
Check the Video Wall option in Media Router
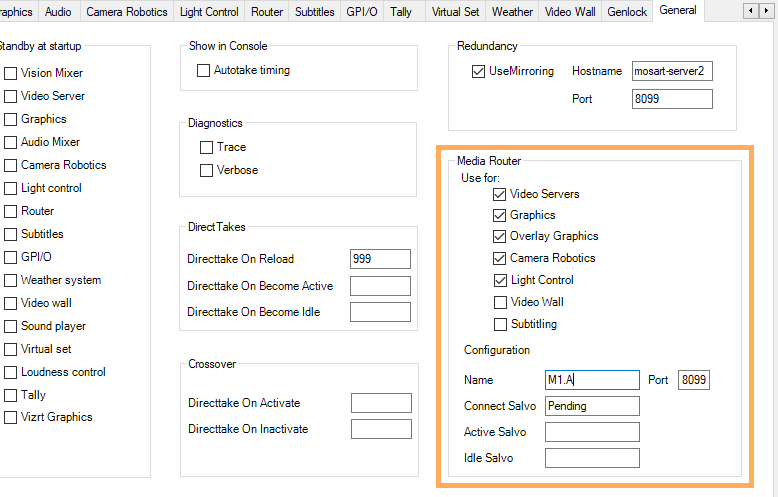pos(500,302)
